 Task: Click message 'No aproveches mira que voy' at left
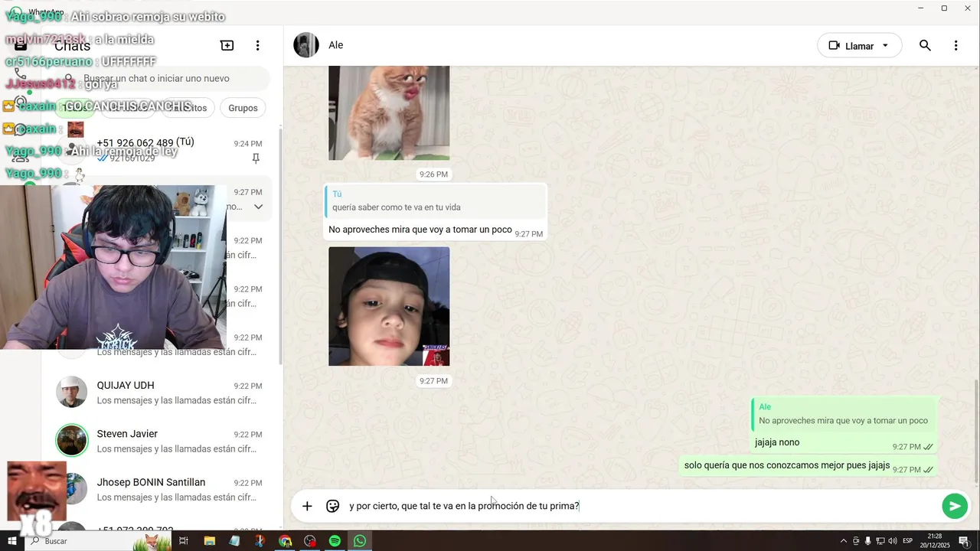420,230
